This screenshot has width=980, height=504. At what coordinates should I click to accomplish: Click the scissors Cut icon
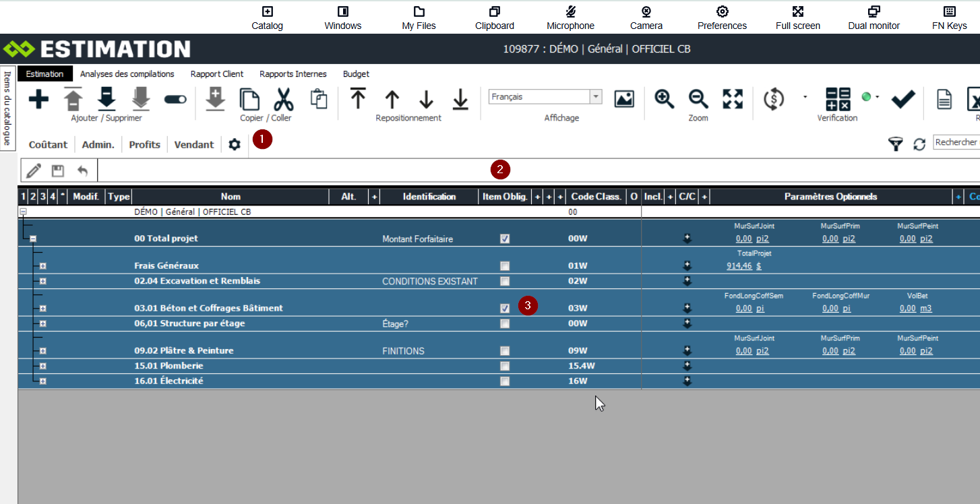click(x=283, y=100)
